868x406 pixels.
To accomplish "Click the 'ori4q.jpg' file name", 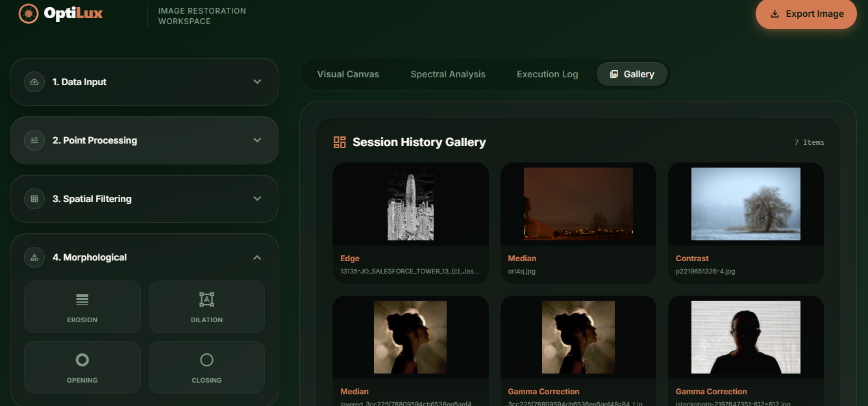I will coord(522,271).
